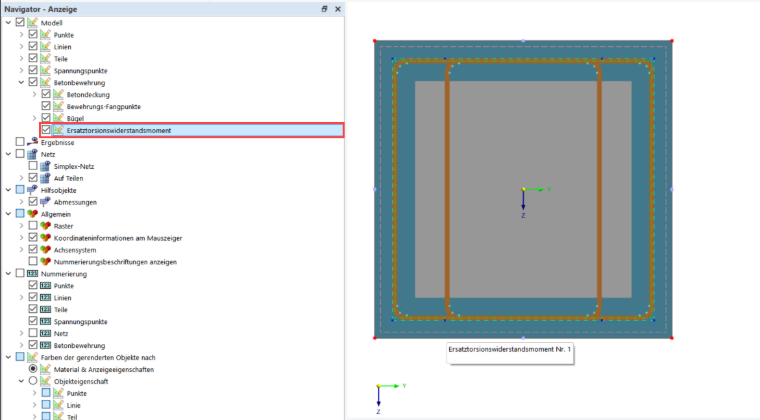Image resolution: width=760 pixels, height=420 pixels.
Task: Click the Achsensystem label
Action: point(75,250)
